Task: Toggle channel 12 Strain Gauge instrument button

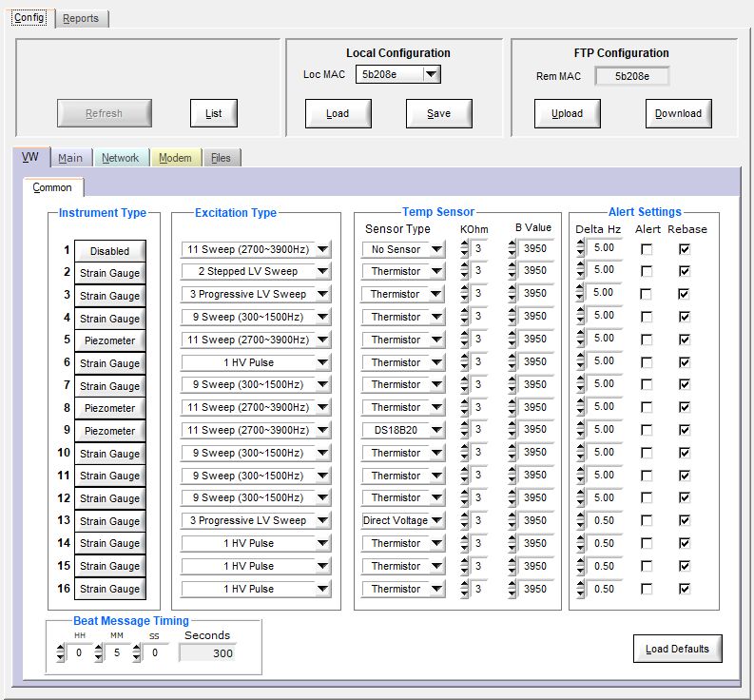Action: coord(109,498)
